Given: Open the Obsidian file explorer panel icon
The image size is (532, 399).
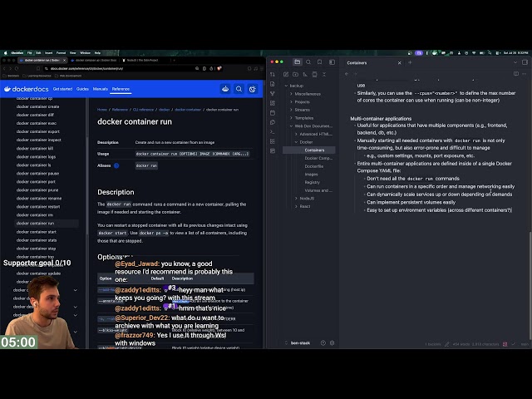Looking at the screenshot, I should pyautogui.click(x=298, y=62).
